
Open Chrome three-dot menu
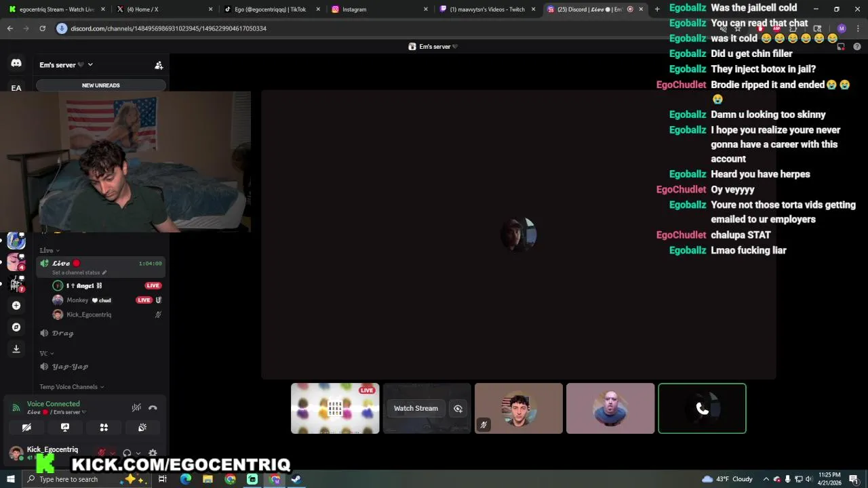(x=859, y=28)
